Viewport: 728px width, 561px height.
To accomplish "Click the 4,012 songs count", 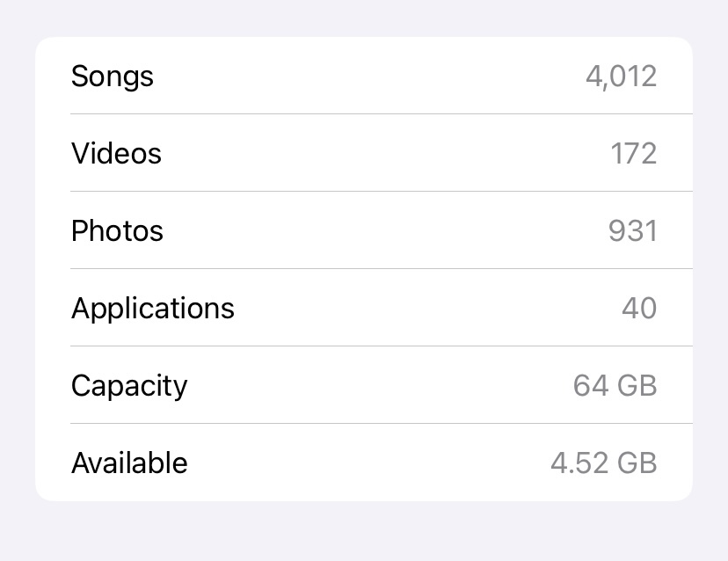I will point(621,76).
